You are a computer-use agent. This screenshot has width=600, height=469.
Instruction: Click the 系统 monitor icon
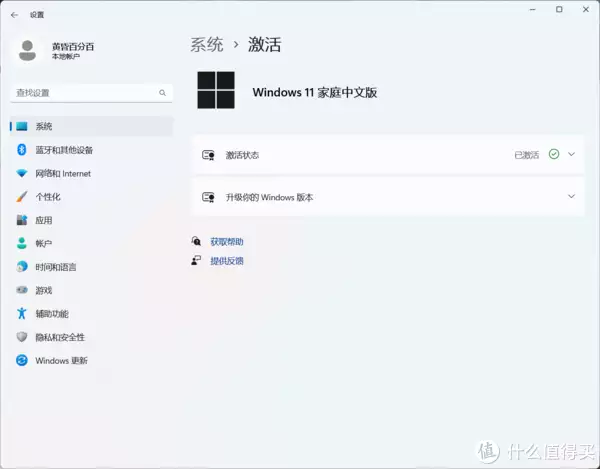pos(22,126)
